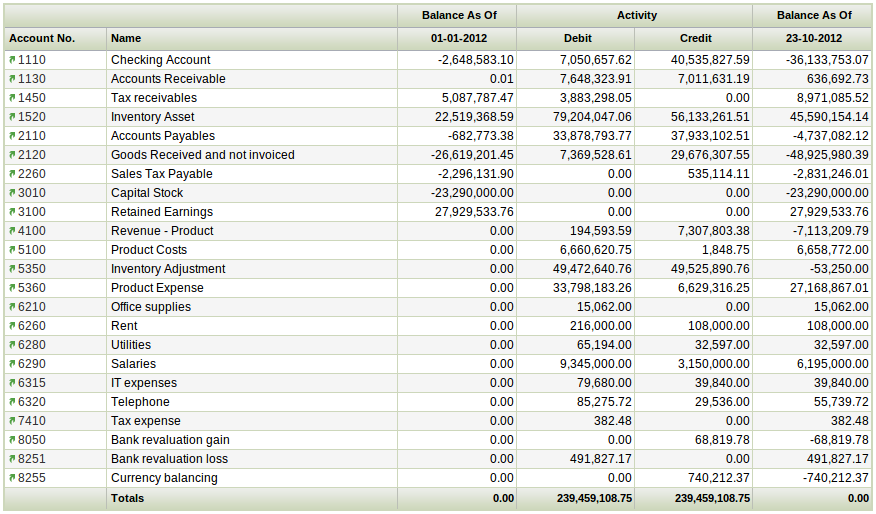
Task: Click the Retained Earnings account name
Action: (161, 212)
